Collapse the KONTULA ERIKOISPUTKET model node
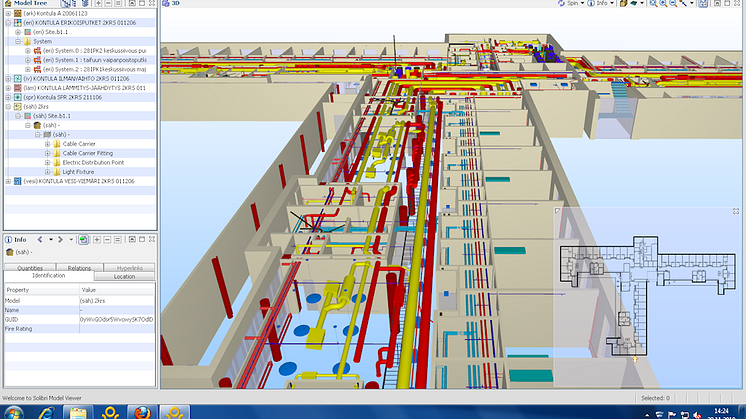The height and width of the screenshot is (419, 746). coord(8,23)
